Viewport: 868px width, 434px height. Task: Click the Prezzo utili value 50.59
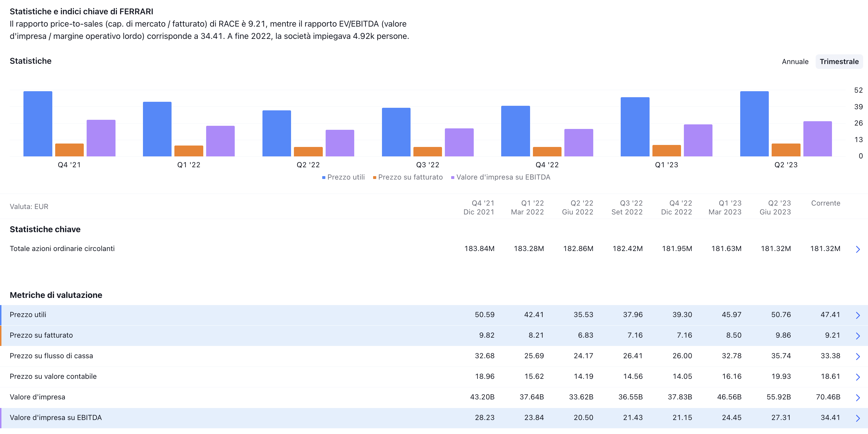pyautogui.click(x=485, y=314)
